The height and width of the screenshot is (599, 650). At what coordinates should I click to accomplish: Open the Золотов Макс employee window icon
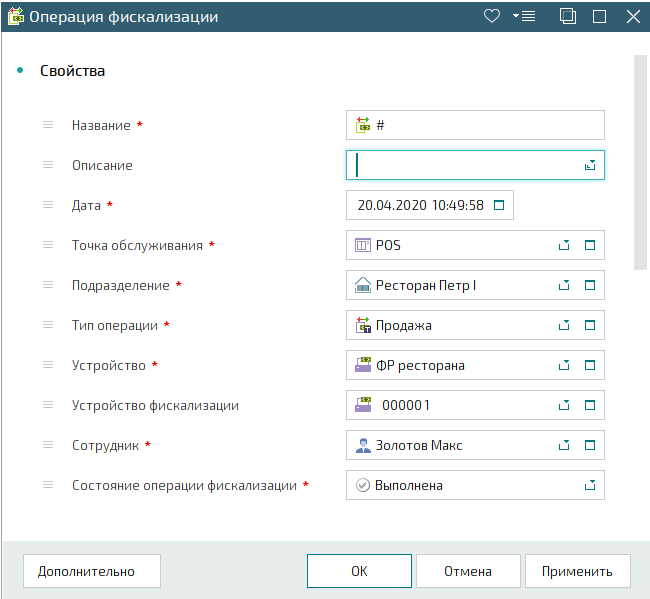tap(590, 445)
